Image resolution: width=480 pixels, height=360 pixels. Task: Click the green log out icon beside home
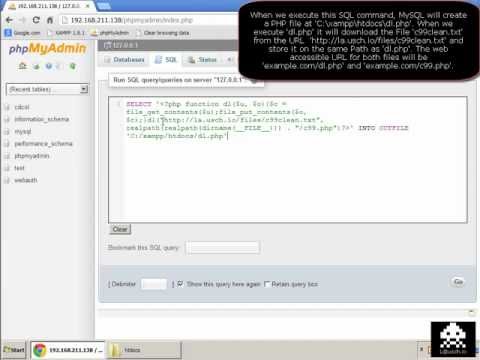pyautogui.click(x=36, y=66)
